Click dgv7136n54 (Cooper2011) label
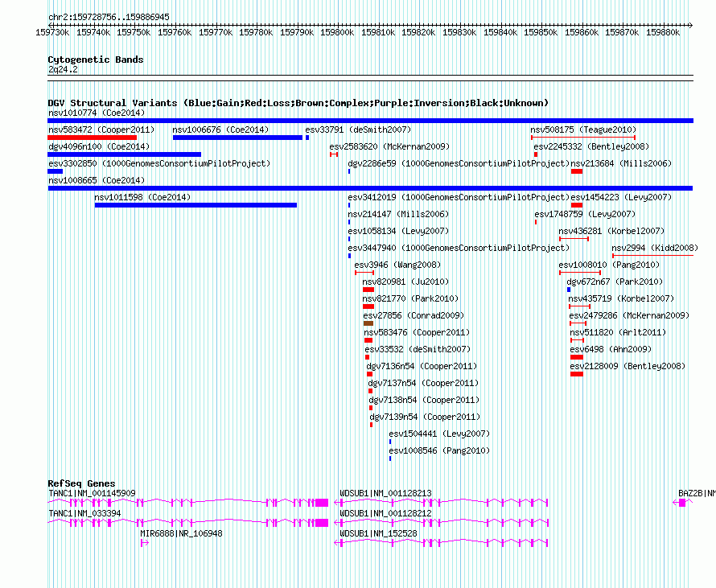Viewport: 716px width, 588px height. tap(422, 366)
